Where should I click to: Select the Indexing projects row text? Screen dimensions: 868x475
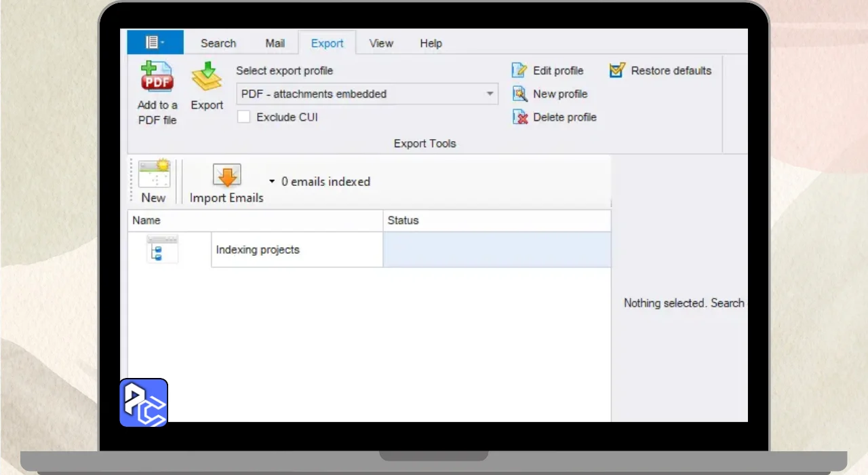pos(258,250)
